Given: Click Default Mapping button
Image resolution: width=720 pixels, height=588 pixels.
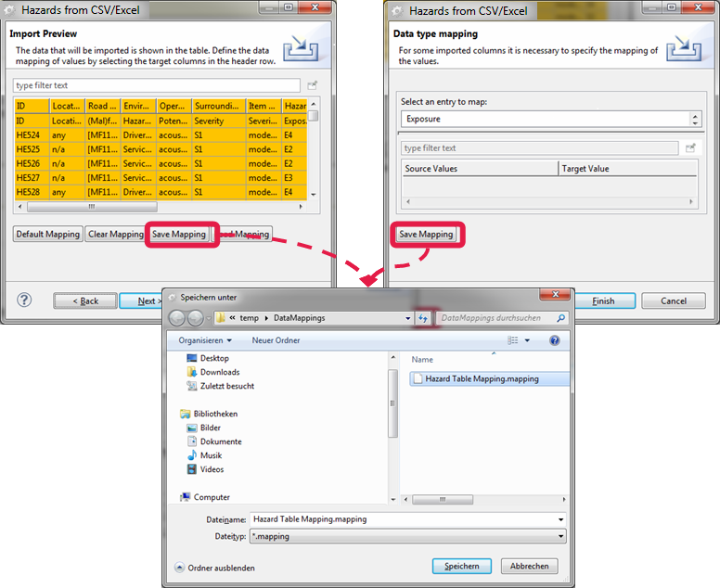Looking at the screenshot, I should click(x=47, y=234).
